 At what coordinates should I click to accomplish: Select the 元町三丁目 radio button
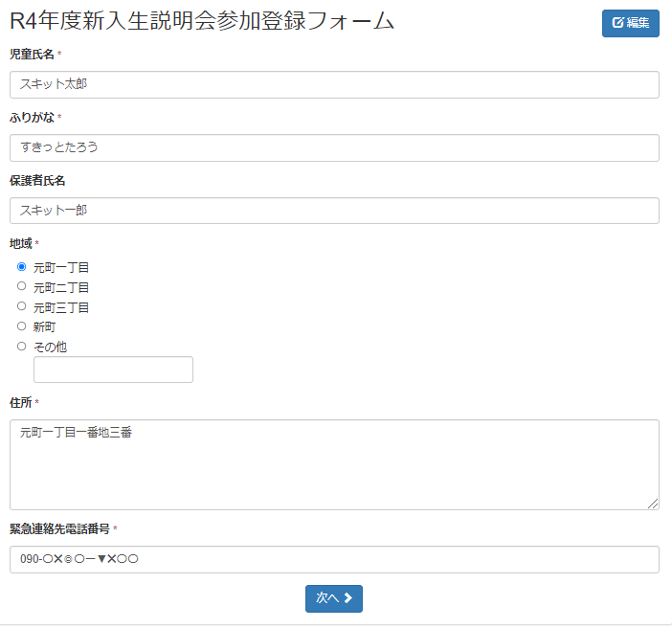(22, 306)
